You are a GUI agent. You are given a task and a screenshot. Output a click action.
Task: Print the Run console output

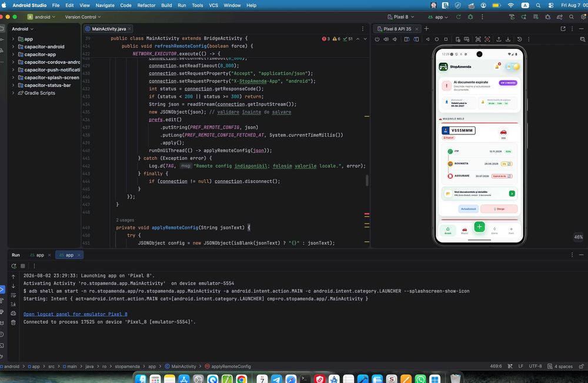pos(13,313)
